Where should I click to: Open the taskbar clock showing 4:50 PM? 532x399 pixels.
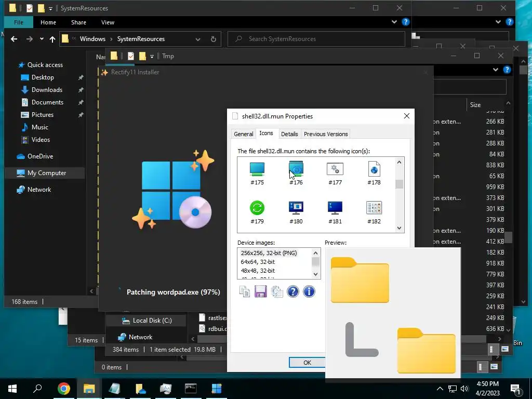coord(487,389)
